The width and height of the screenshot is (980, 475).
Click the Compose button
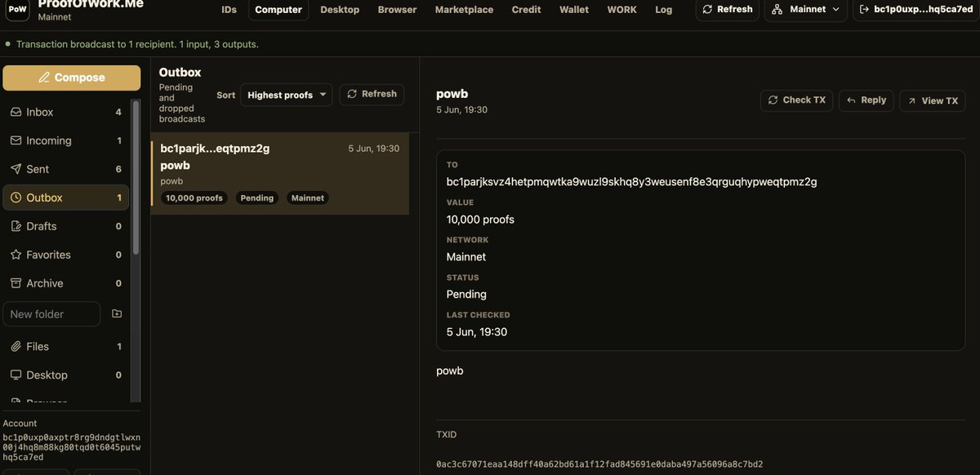tap(71, 78)
